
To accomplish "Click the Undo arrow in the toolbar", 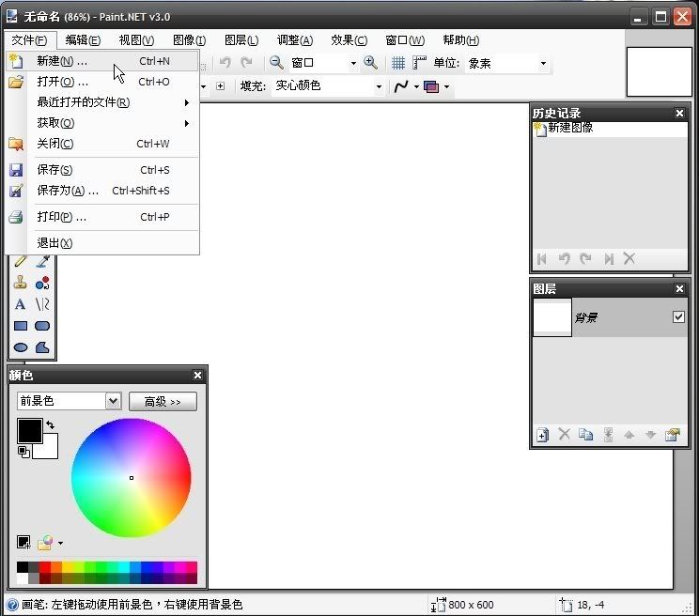I will point(225,63).
